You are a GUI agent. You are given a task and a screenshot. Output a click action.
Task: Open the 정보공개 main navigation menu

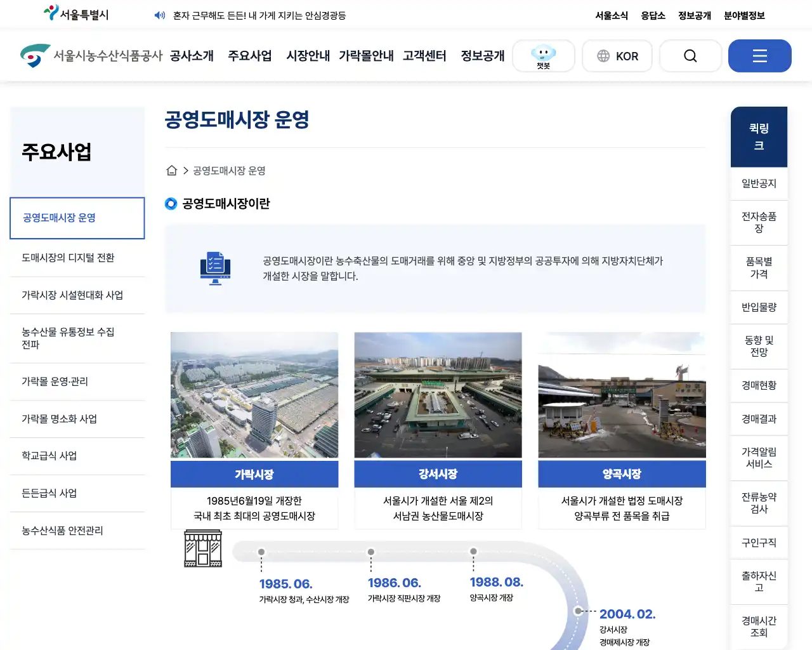483,56
